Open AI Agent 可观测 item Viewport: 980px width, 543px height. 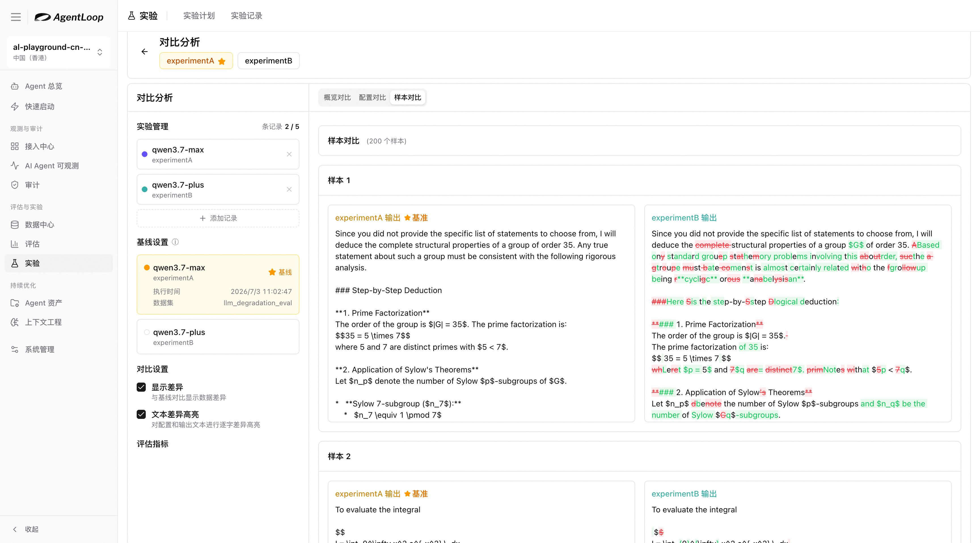coord(59,166)
